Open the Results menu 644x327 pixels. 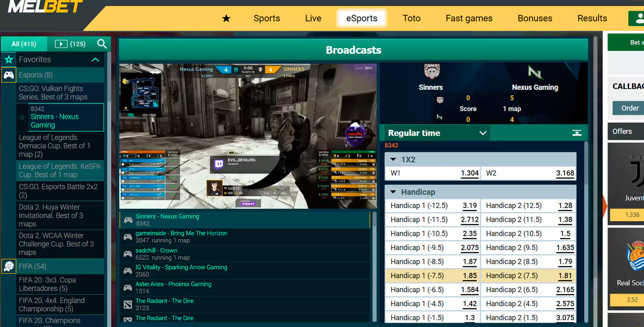(x=592, y=18)
